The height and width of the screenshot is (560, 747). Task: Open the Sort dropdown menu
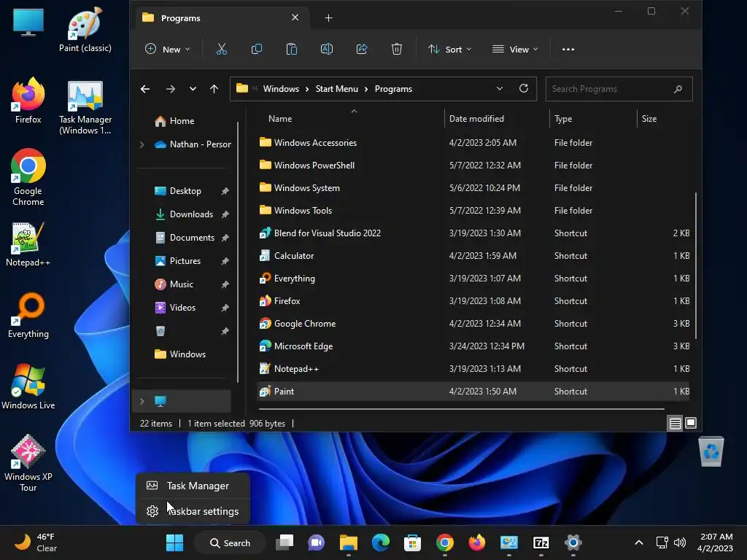click(449, 49)
